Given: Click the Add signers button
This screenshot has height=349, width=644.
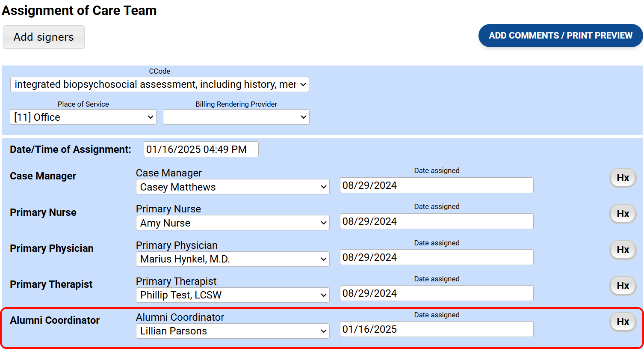Looking at the screenshot, I should click(44, 37).
